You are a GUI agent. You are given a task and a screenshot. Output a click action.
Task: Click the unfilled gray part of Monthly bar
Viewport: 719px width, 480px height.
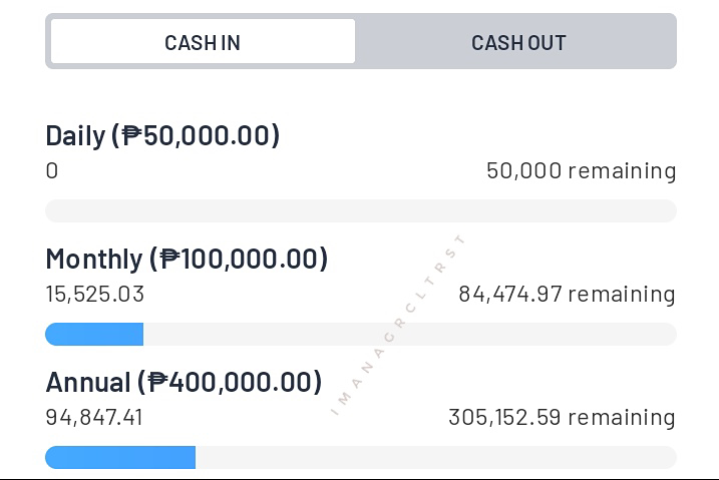coord(410,334)
